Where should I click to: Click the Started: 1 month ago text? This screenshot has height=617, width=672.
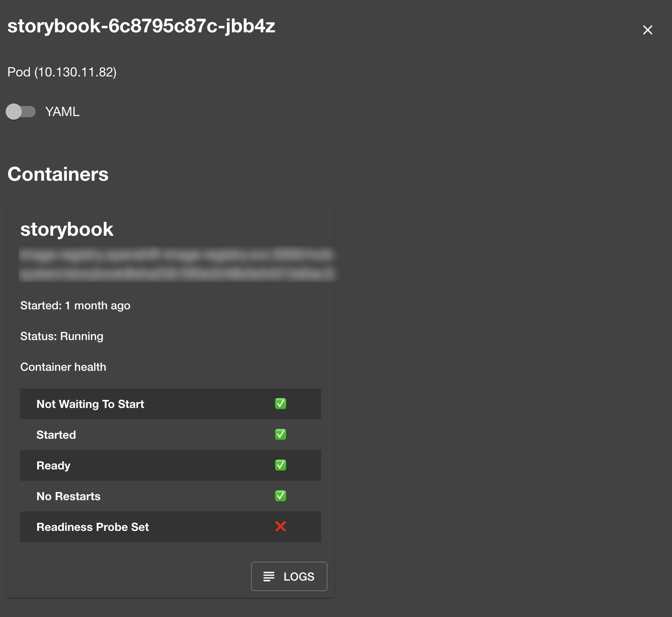(75, 306)
